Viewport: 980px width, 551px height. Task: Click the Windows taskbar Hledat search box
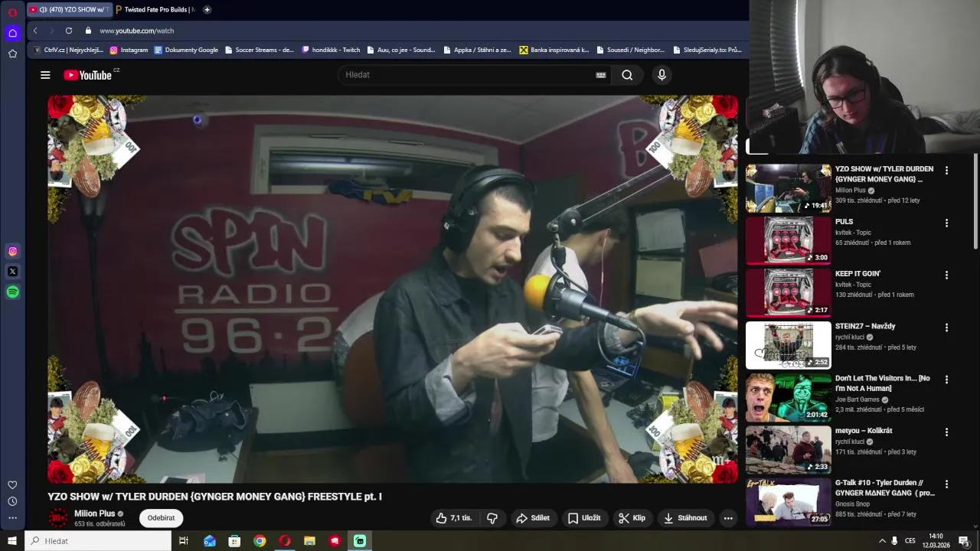pyautogui.click(x=98, y=541)
